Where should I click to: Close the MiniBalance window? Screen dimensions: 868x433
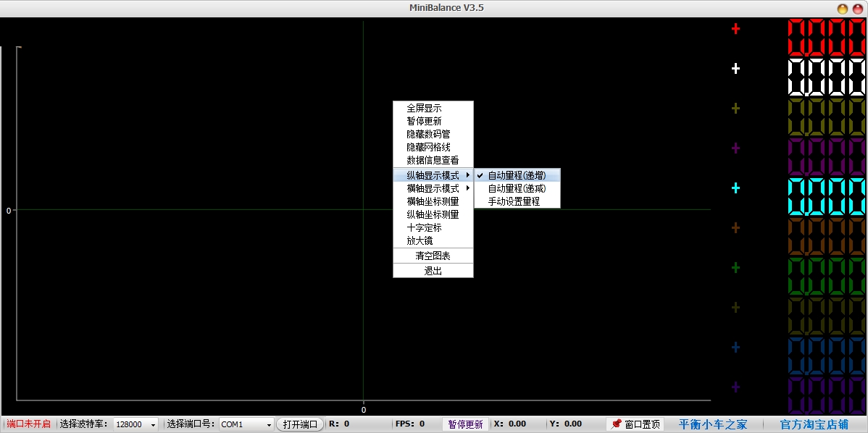click(857, 8)
